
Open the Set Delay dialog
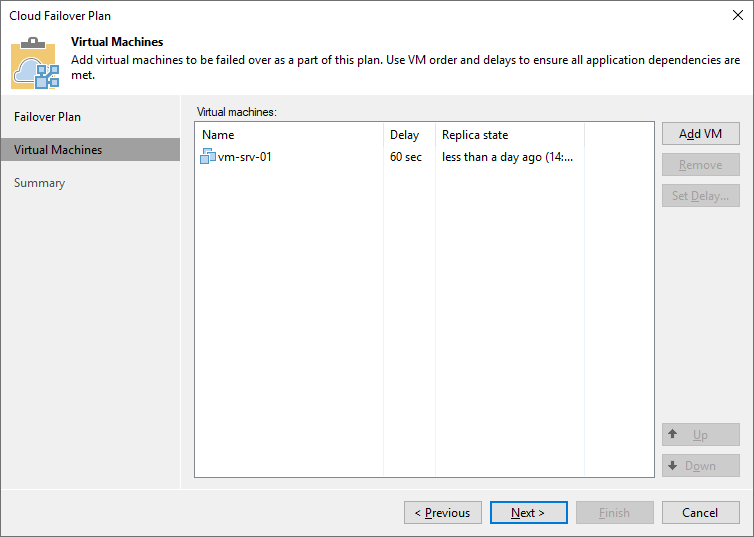[700, 196]
